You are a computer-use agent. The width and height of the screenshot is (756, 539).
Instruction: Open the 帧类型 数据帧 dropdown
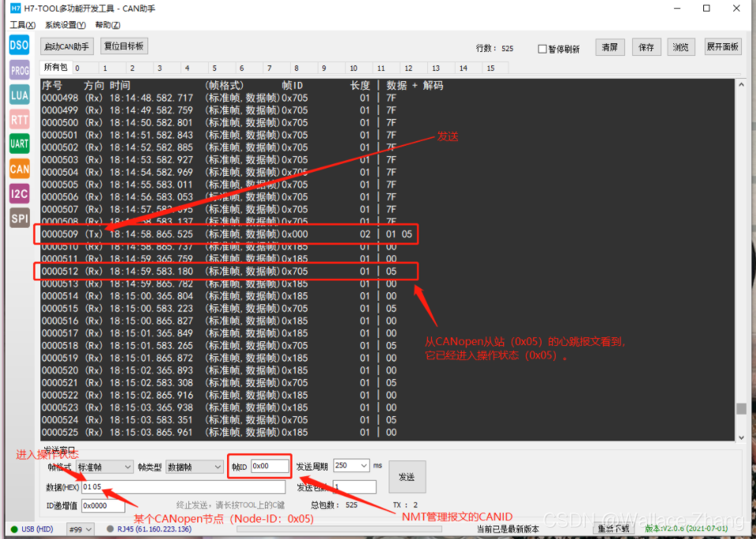(194, 467)
